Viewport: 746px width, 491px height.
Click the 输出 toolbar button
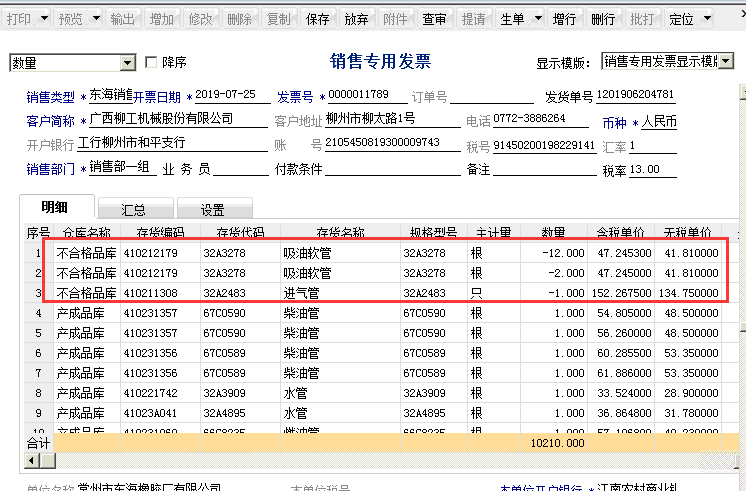[x=123, y=19]
